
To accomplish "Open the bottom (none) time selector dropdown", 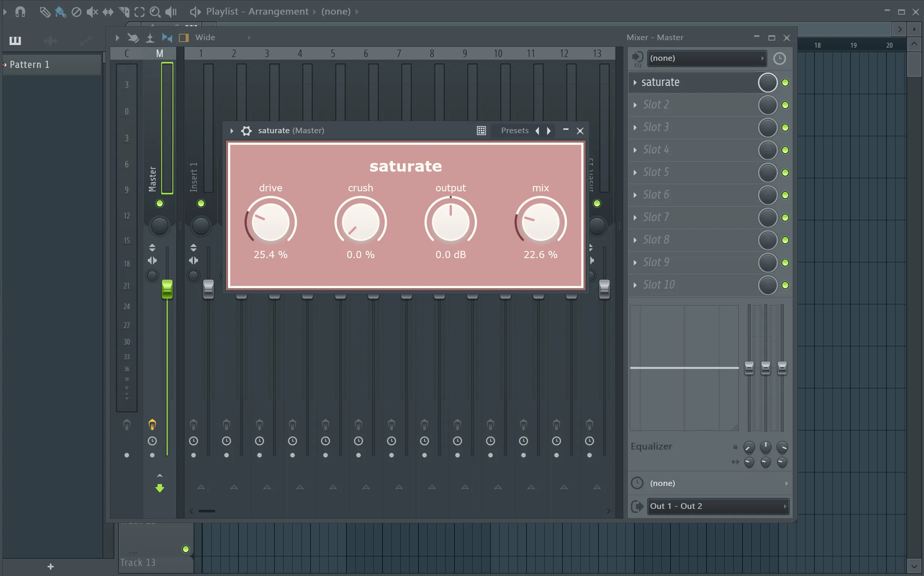I will [718, 483].
